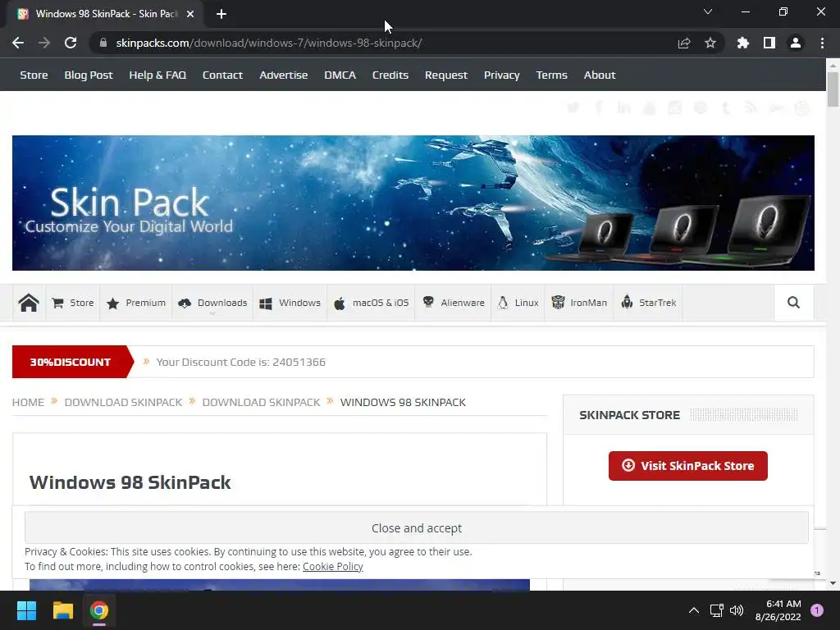
Task: Select the Windows category in navigation
Action: 290,303
